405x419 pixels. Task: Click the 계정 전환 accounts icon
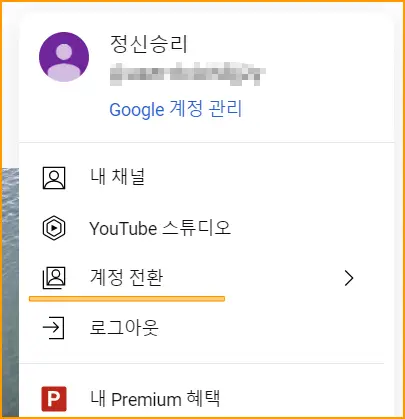(54, 278)
